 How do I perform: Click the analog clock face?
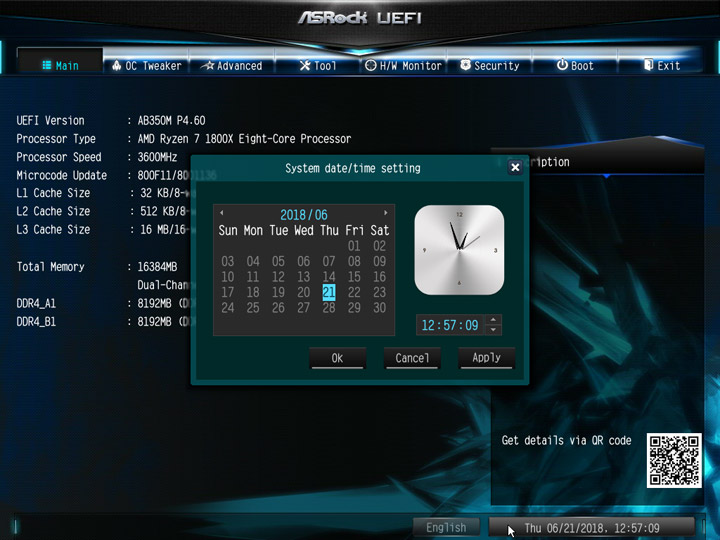459,250
